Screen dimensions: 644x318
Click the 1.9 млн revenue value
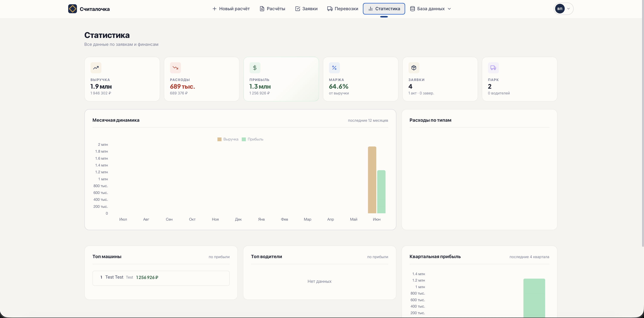101,87
